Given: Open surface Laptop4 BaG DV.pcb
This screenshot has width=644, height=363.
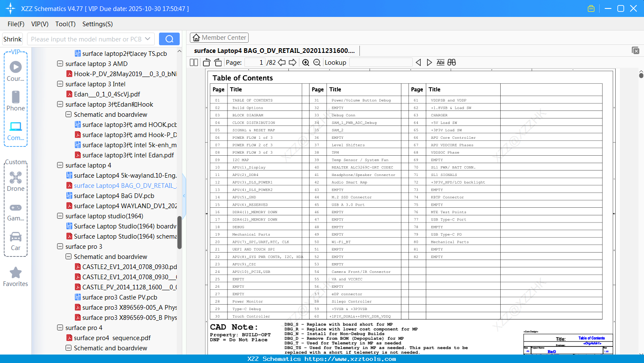Looking at the screenshot, I should coord(110,196).
